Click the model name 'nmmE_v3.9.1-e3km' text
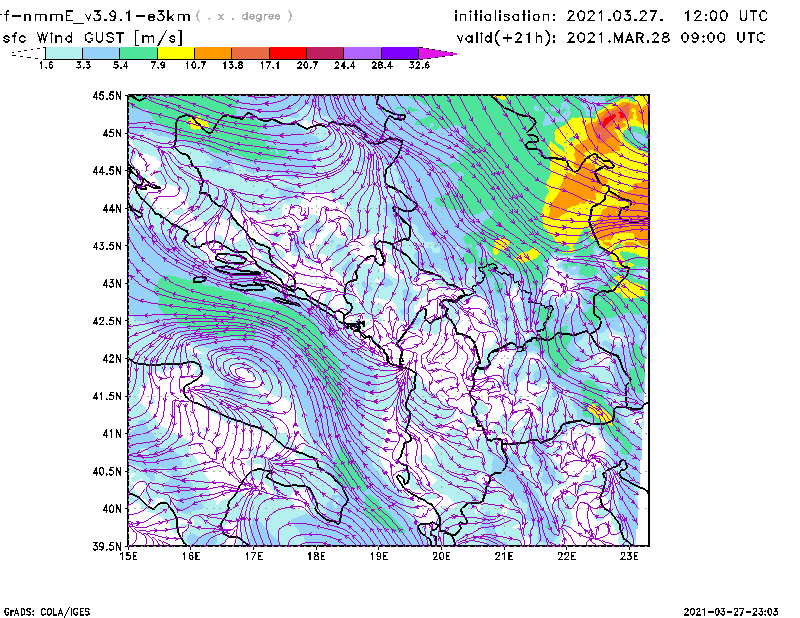 coord(106,16)
